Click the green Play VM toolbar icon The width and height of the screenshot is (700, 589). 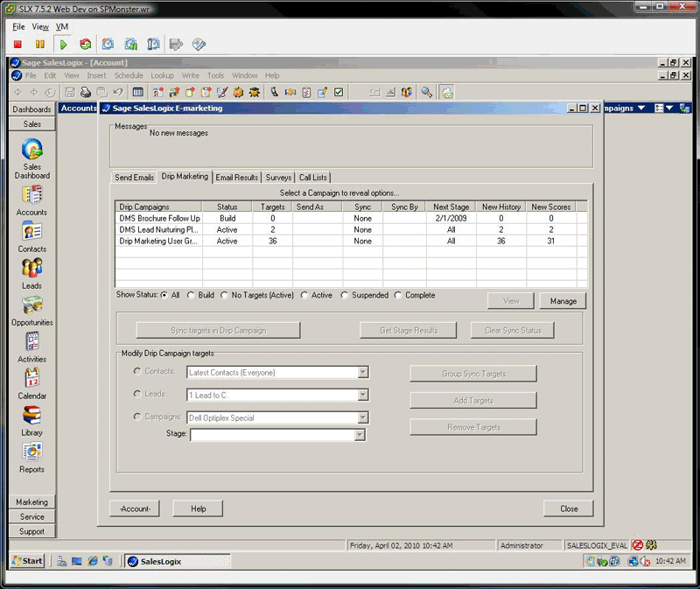[63, 45]
